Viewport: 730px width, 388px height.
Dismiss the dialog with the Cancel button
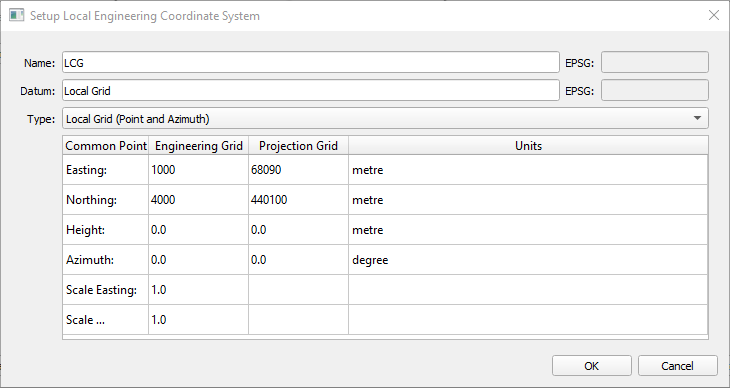(x=677, y=366)
